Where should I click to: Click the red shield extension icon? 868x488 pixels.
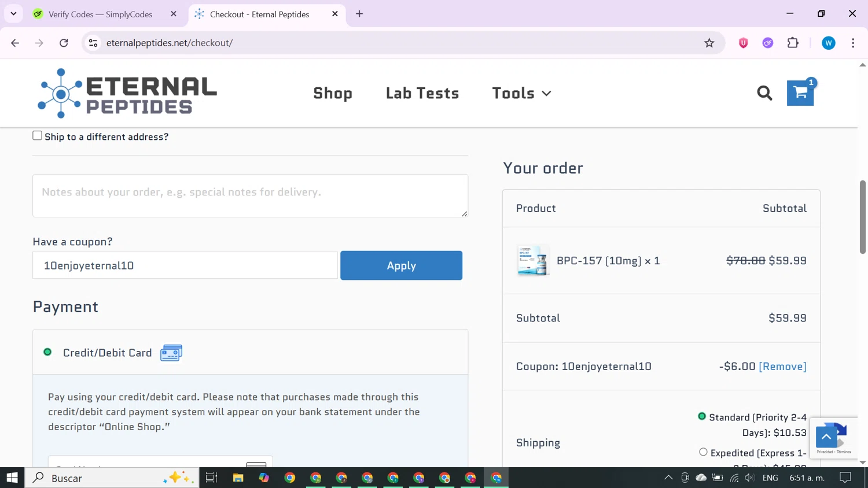coord(744,43)
